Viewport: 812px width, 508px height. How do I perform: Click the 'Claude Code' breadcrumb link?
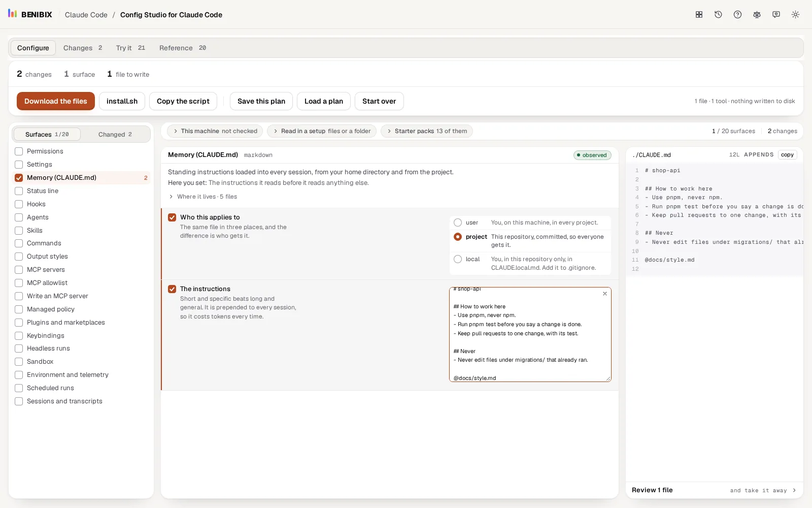click(86, 15)
